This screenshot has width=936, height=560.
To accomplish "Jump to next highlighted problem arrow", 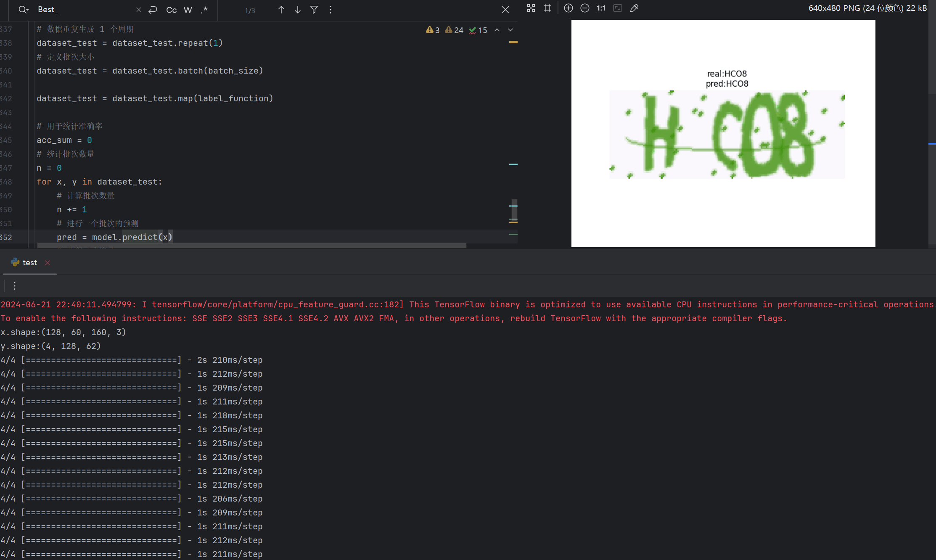I will tap(510, 30).
